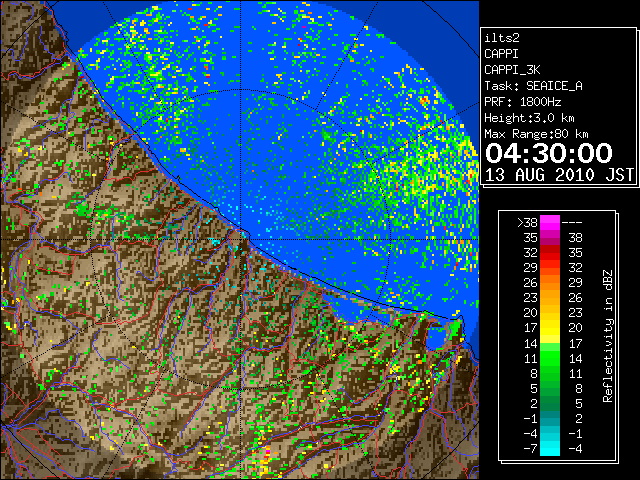Click the CAPPI_3K product label
This screenshot has width=640, height=480.
click(x=512, y=70)
